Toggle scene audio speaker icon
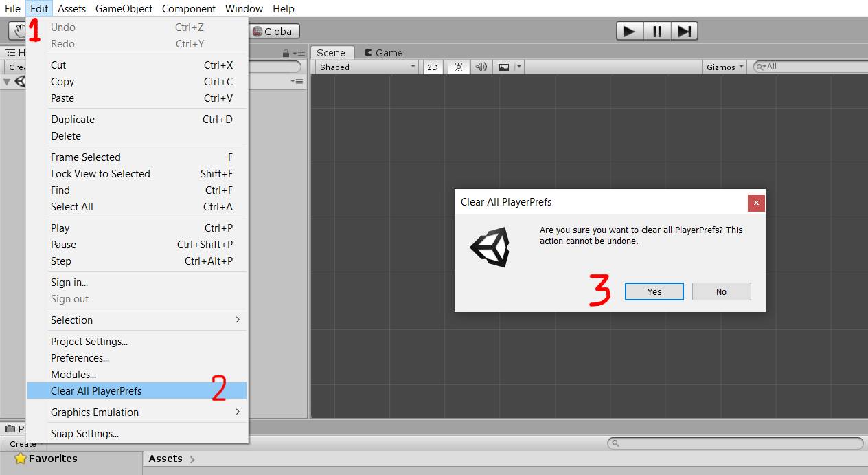 click(x=481, y=67)
